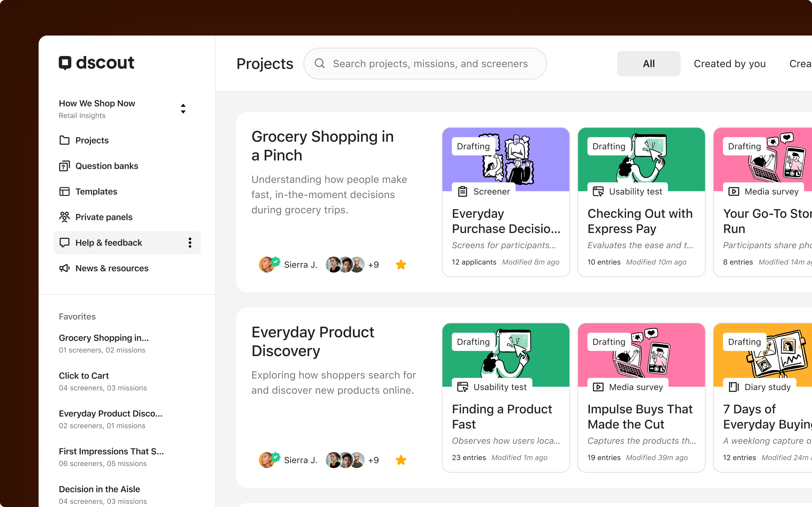Open Checking Out with Express Pay card
This screenshot has width=812, height=507.
pyautogui.click(x=639, y=221)
